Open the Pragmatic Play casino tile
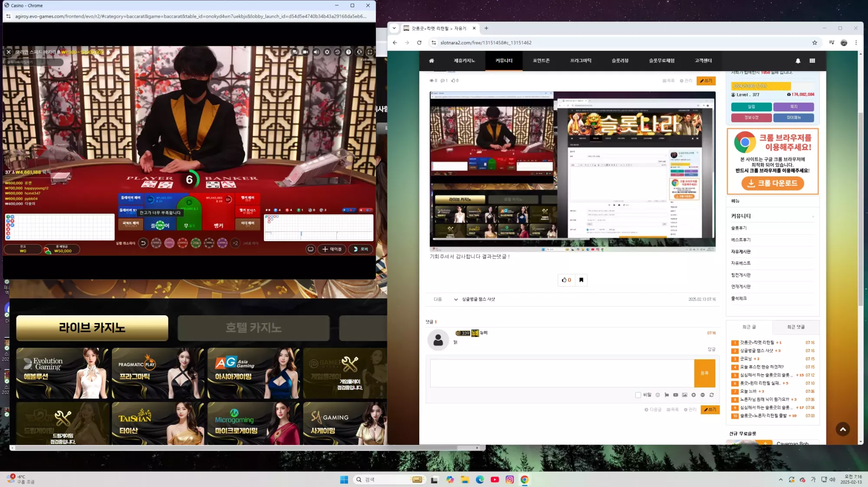Image resolution: width=868 pixels, height=487 pixels. pos(158,373)
